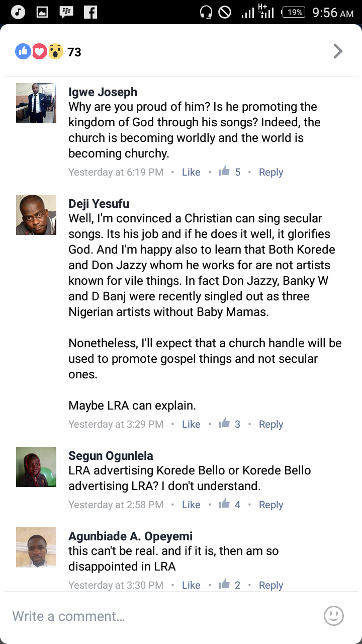Reply to Igwe Joseph's comment
Image resolution: width=362 pixels, height=644 pixels.
tap(271, 172)
